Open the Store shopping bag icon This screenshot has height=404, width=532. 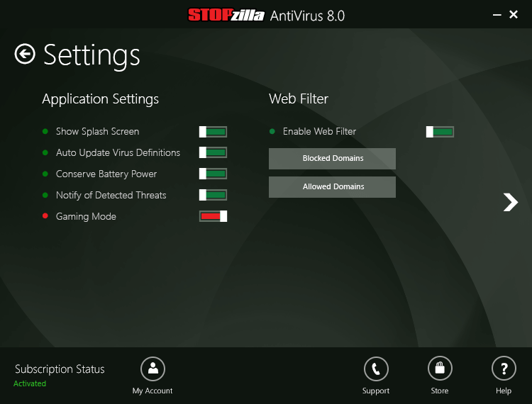(440, 369)
